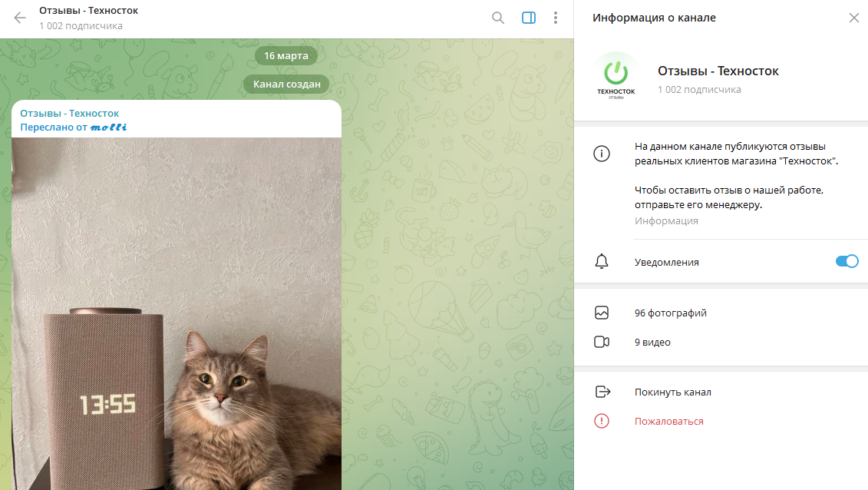
Task: Open the three-dot more options menu
Action: coord(555,18)
